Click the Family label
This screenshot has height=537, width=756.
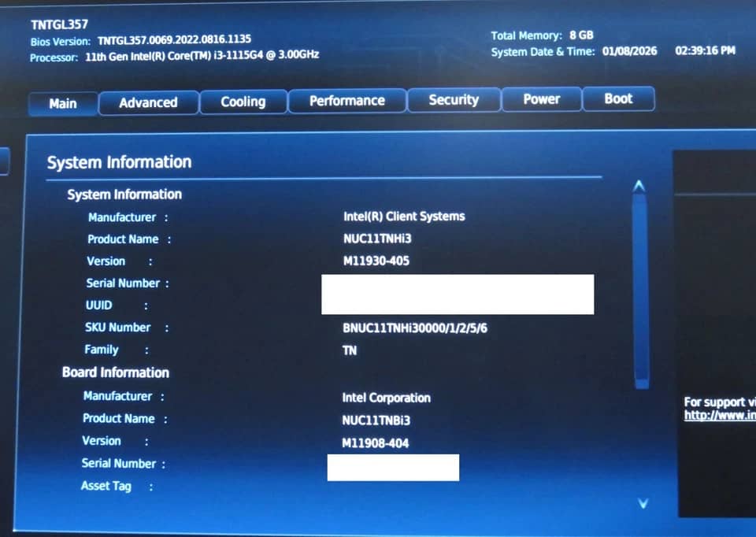(102, 350)
